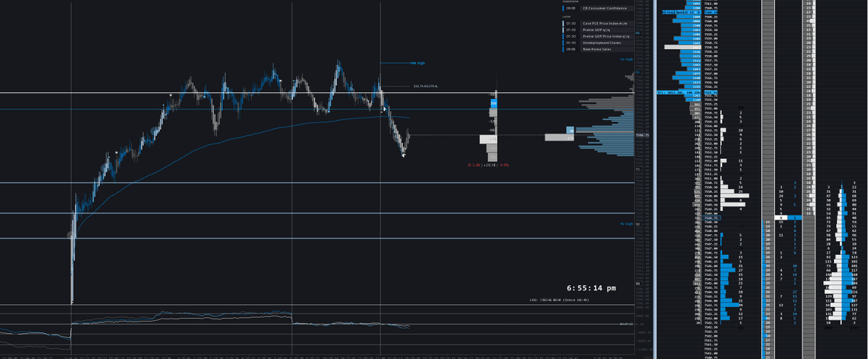The image size is (868, 359).
Task: Select the highlighted 7560.50 price in the DOM
Action: pyautogui.click(x=711, y=12)
